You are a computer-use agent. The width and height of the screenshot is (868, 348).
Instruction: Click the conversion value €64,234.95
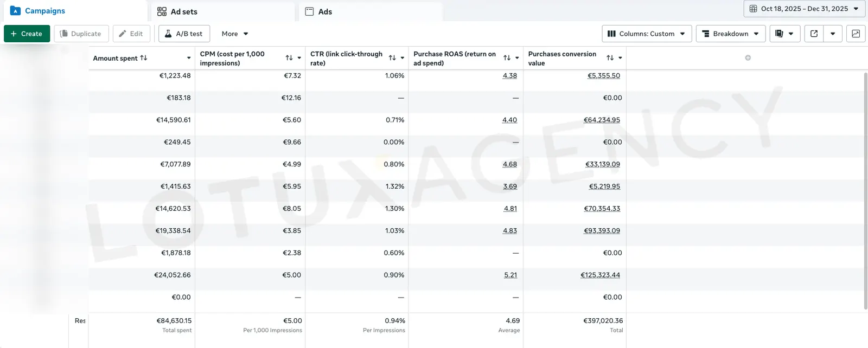pos(602,120)
